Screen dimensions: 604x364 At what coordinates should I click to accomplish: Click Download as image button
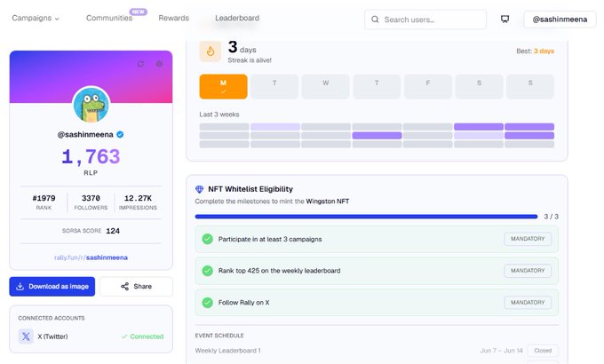point(52,287)
